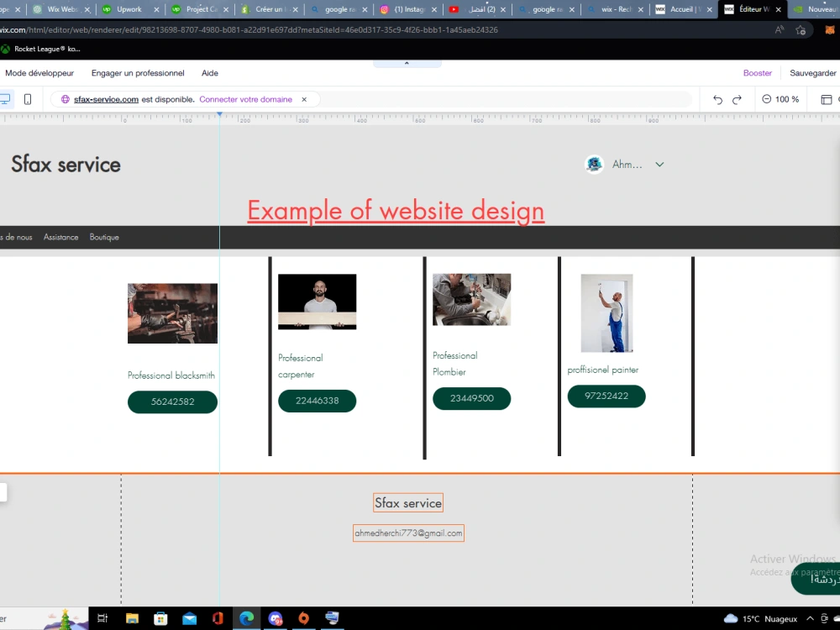This screenshot has height=630, width=840.
Task: Switch to the Upwork browser tab
Action: tap(129, 9)
